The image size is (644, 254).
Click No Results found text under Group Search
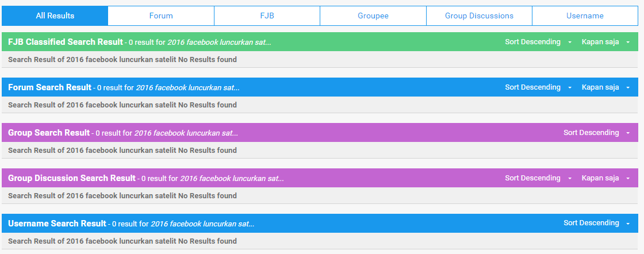pyautogui.click(x=208, y=150)
